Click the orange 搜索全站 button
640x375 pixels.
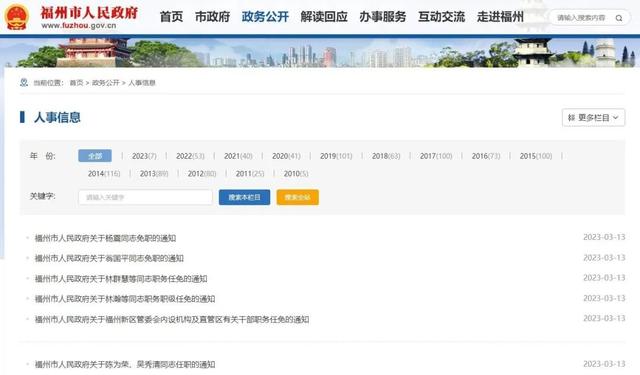click(298, 197)
